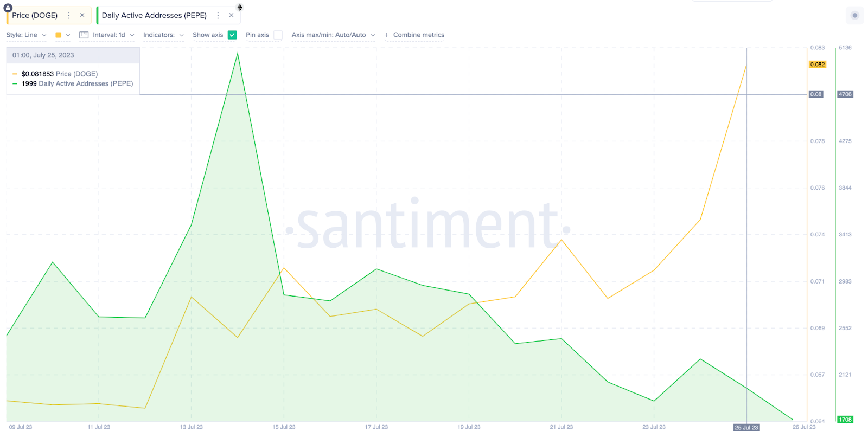Screen dimensions: 868x438
Task: Select the Daily Active Addresses (PEPE) tab
Action: [x=154, y=15]
